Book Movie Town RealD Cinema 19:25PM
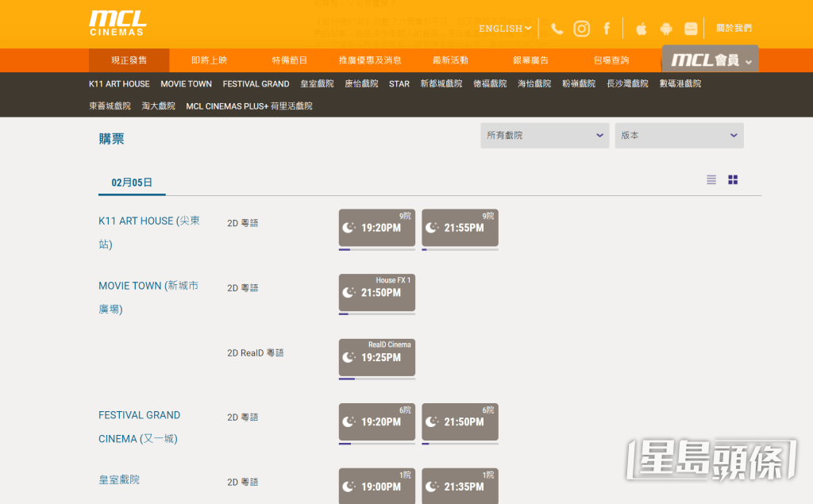This screenshot has width=813, height=504. pos(377,357)
